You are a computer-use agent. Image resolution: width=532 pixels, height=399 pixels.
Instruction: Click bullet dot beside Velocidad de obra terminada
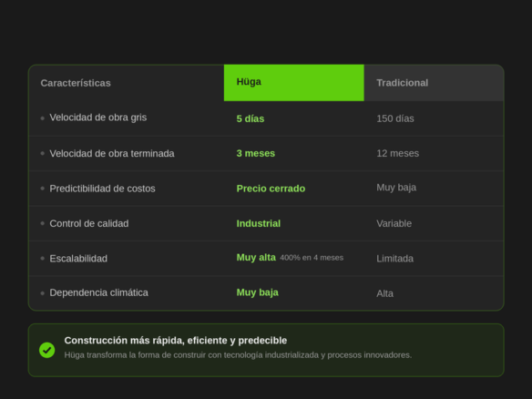43,153
